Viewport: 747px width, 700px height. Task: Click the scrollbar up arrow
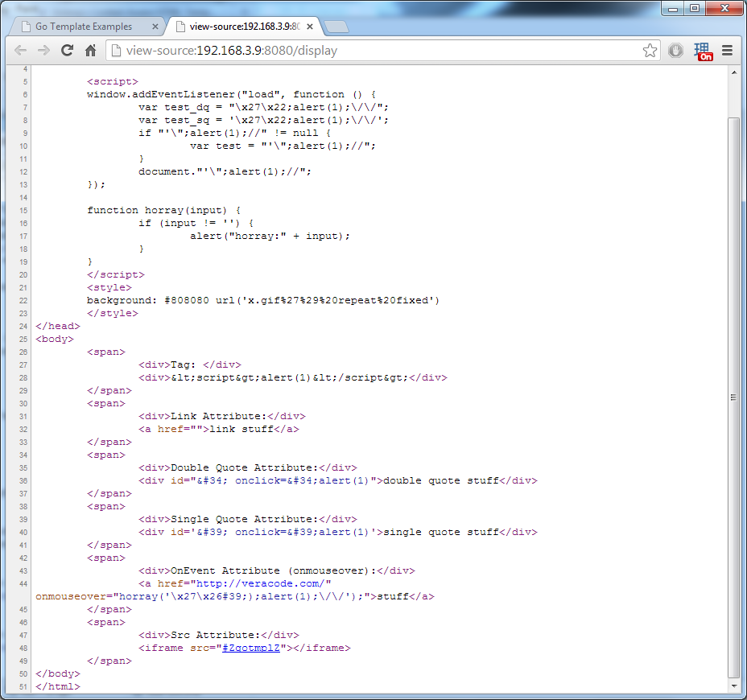733,73
